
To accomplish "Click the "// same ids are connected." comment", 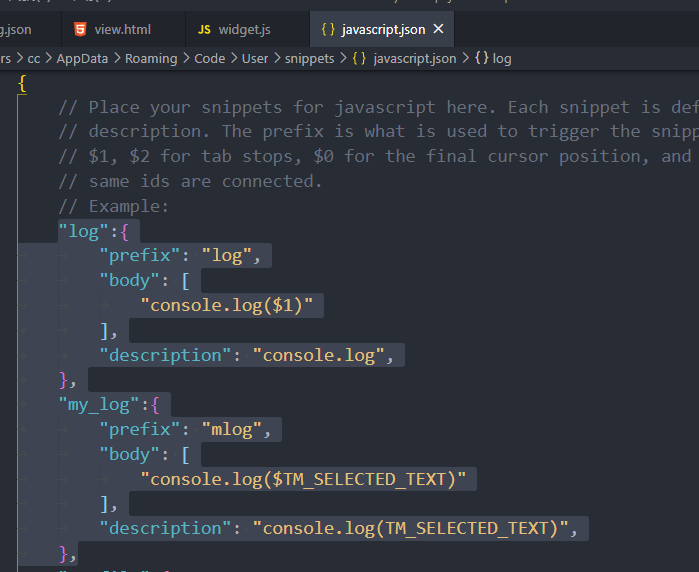I will [x=190, y=181].
